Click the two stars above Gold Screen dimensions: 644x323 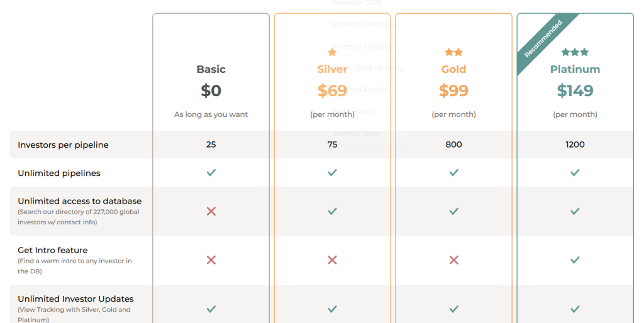(453, 52)
